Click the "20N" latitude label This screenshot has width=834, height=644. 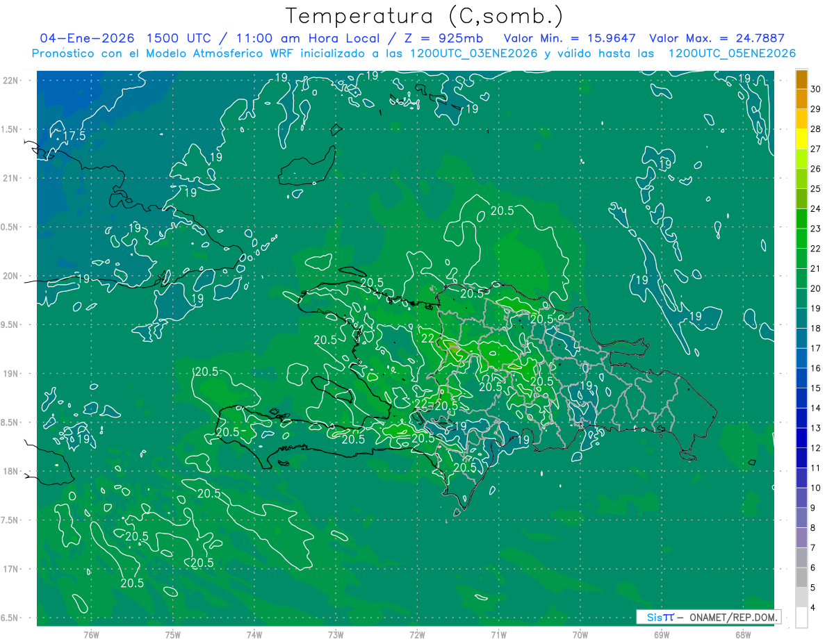[x=11, y=276]
